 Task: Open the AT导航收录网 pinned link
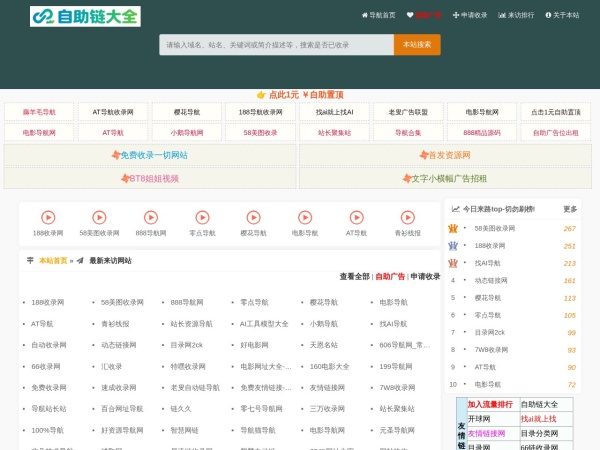click(x=113, y=112)
